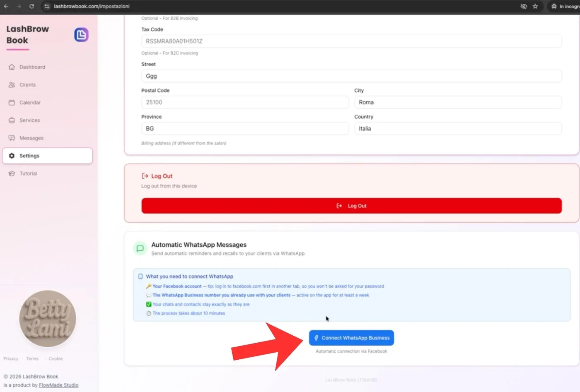
Task: Click 'The process takes about 10 minutes' line
Action: tap(188, 313)
